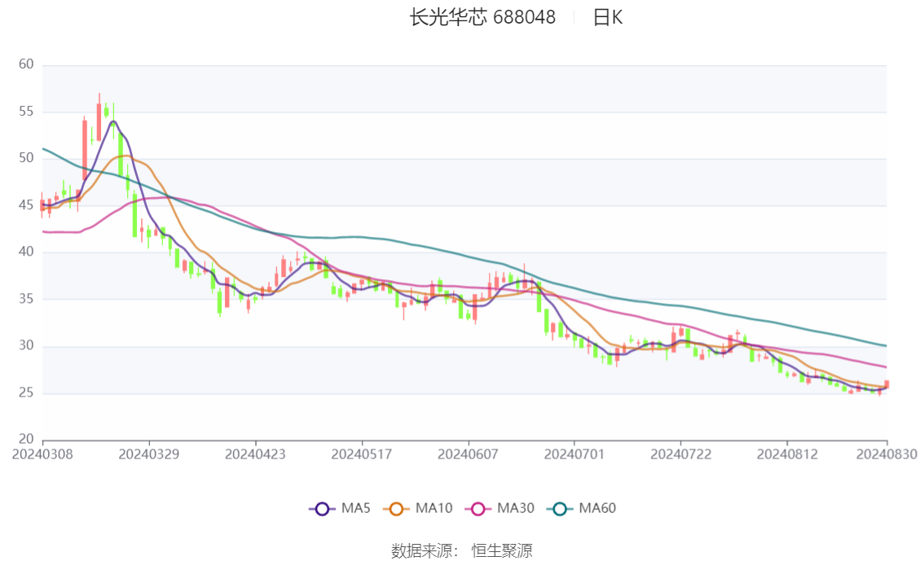Click the data source text 数据来源： 恒生聚源
The image size is (924, 561).
[462, 551]
